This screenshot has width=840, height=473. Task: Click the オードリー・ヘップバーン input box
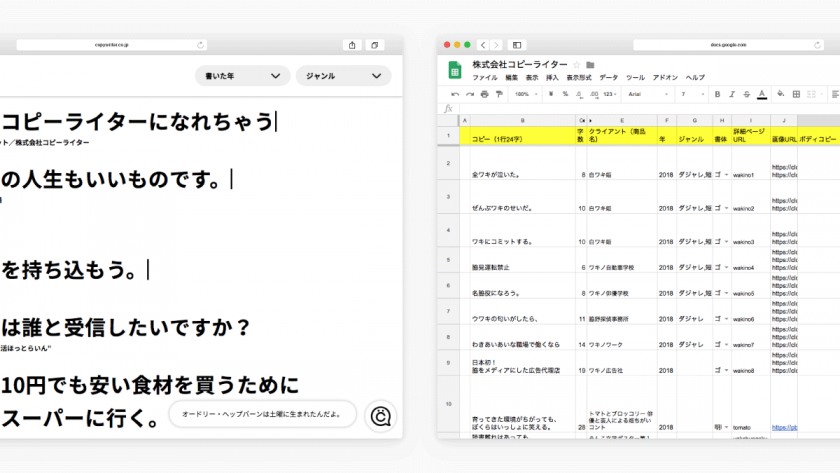pos(262,414)
